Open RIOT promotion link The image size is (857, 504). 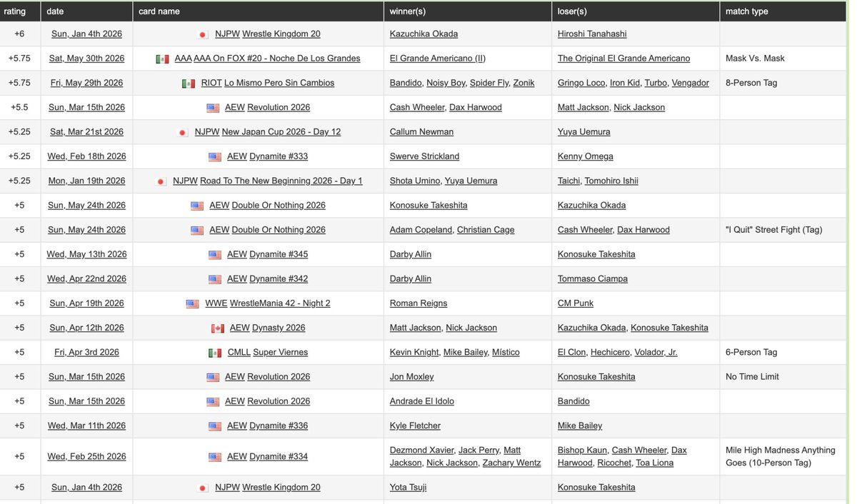[211, 83]
